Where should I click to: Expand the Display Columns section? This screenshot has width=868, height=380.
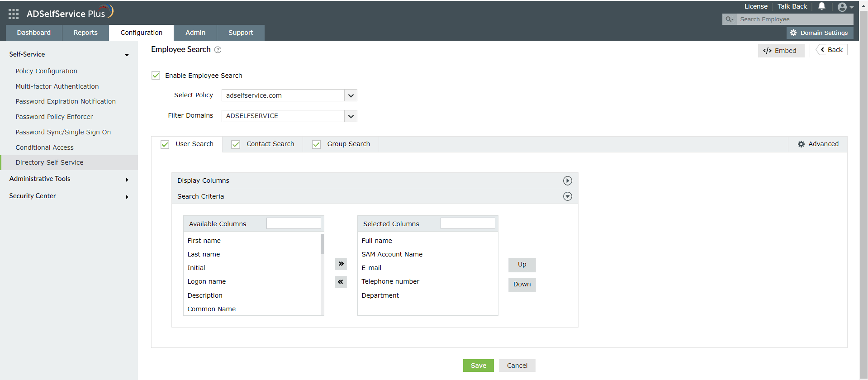(567, 180)
